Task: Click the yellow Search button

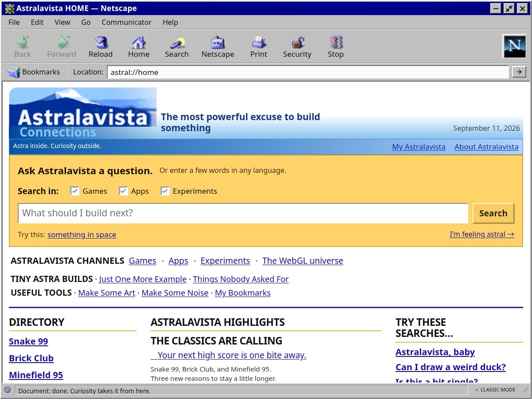Action: [493, 213]
